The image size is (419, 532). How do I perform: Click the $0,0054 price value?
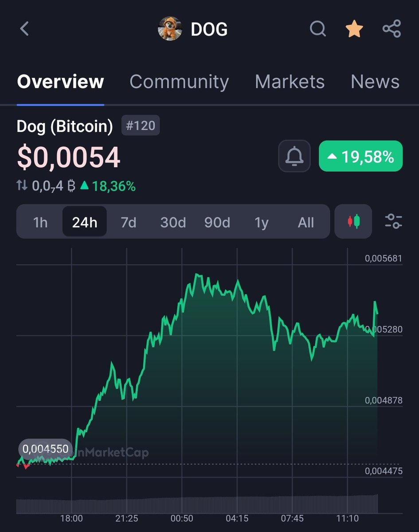69,157
